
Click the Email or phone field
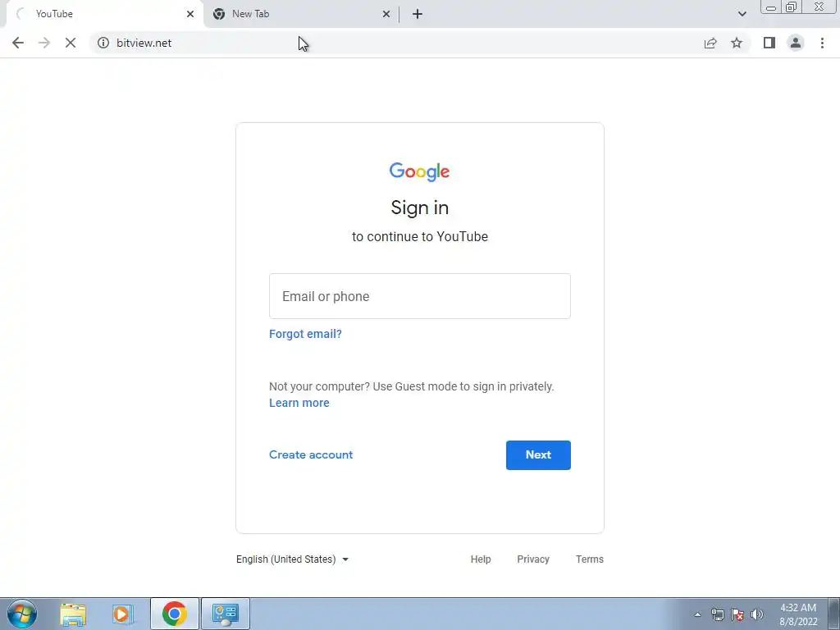click(420, 296)
